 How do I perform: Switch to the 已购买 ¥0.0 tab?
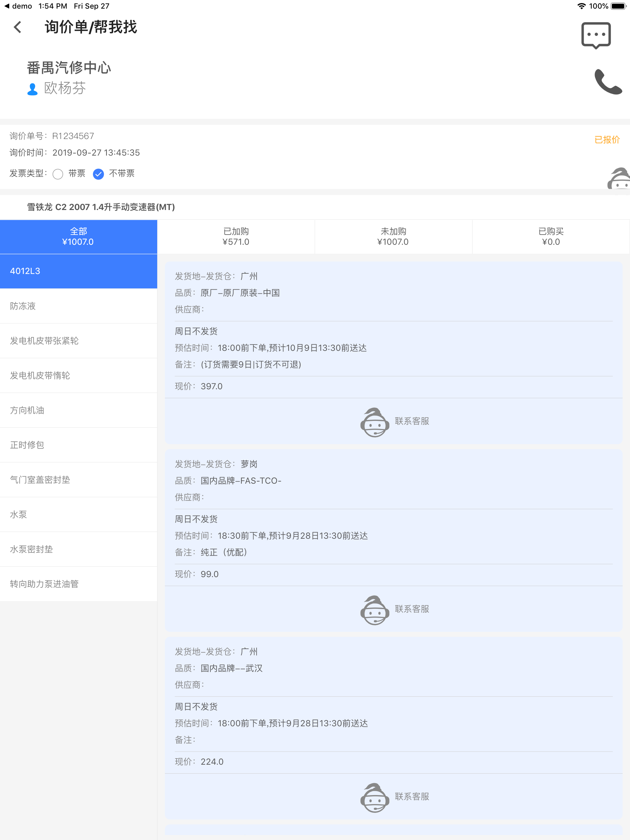[x=551, y=236]
